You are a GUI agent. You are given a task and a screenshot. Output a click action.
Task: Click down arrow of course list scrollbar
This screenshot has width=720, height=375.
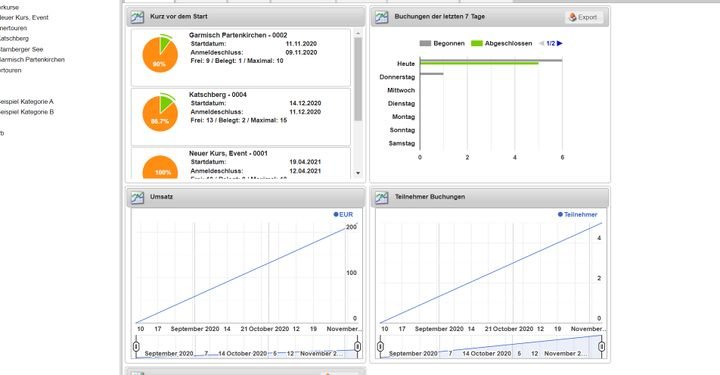tap(358, 174)
